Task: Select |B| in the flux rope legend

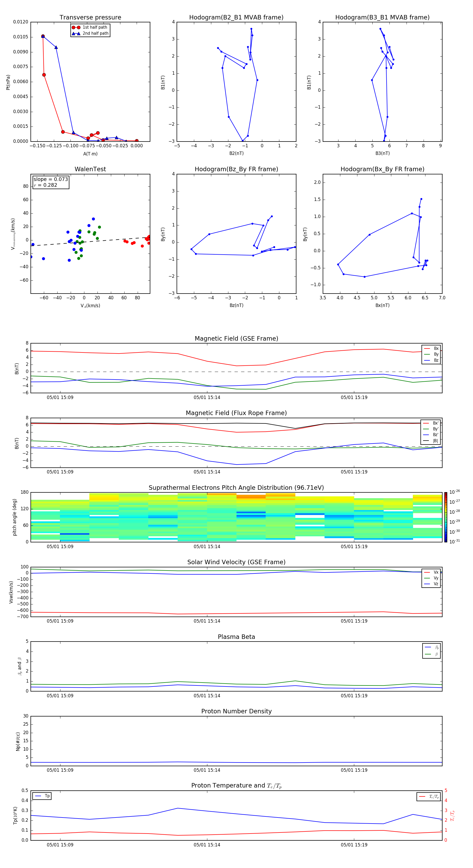Action: tap(431, 441)
